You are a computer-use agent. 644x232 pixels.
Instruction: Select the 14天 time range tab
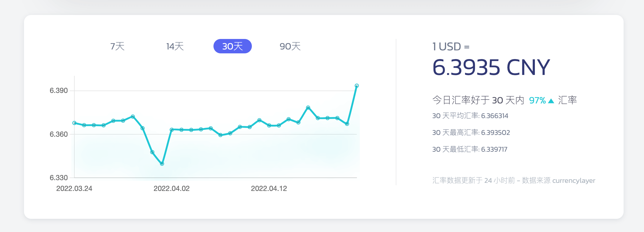click(175, 46)
